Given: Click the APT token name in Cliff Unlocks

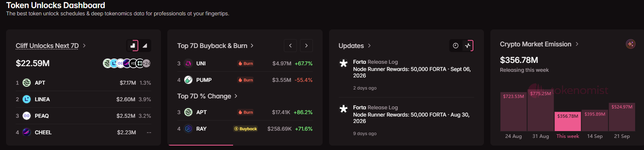Looking at the screenshot, I should point(40,83).
